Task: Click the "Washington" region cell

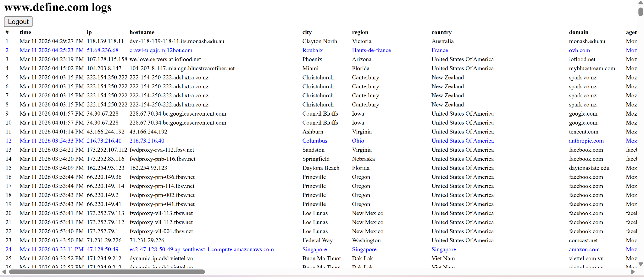Action: tap(366, 241)
